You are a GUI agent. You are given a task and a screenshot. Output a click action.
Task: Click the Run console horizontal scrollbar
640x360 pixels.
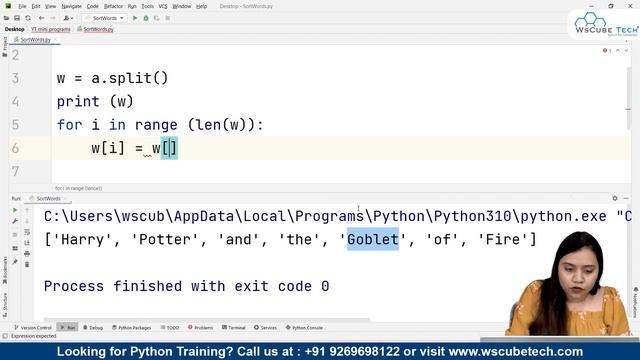click(207, 320)
